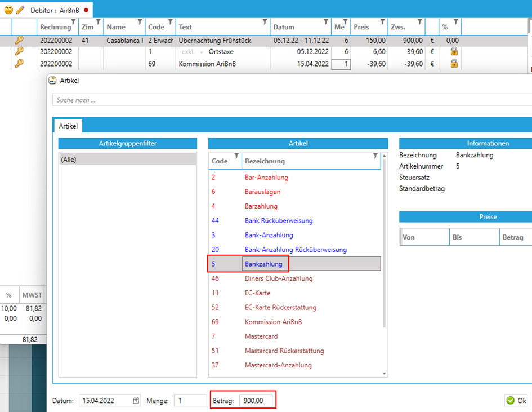Select the Artikel tab
The height and width of the screenshot is (412, 532).
pyautogui.click(x=68, y=126)
